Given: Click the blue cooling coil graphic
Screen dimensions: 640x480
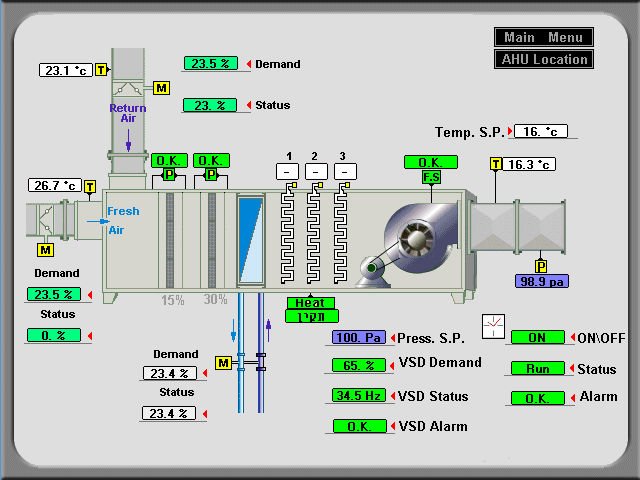Looking at the screenshot, I should tap(251, 240).
